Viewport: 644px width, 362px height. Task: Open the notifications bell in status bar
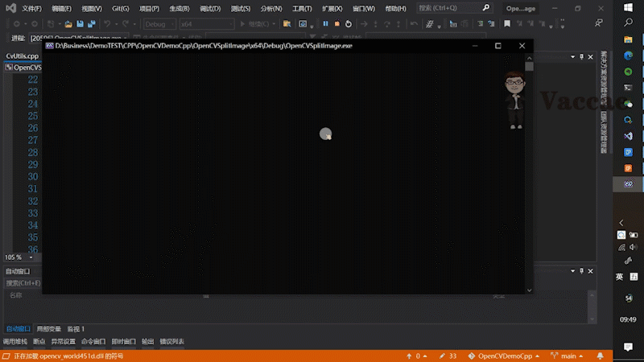(x=600, y=356)
